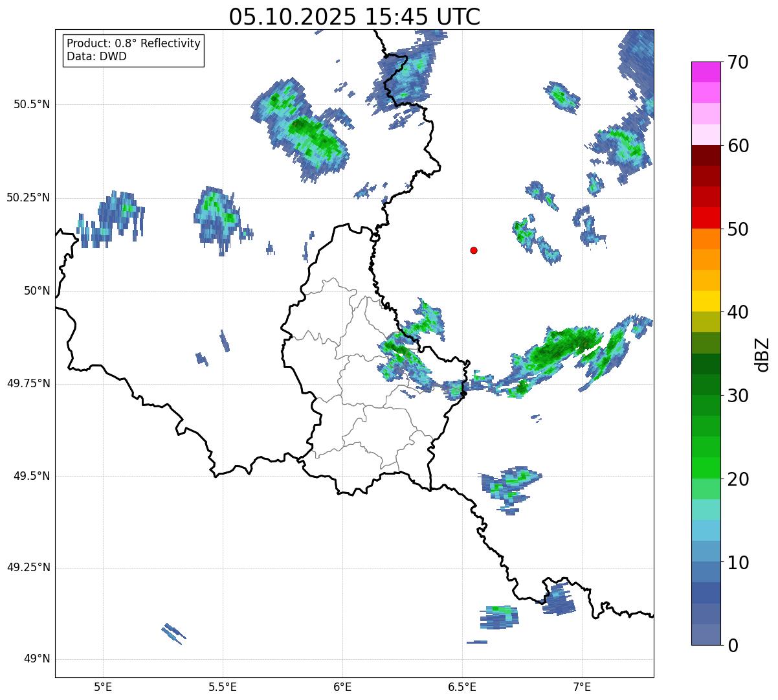Click the colorbar tick label 70
This screenshot has height=700, width=778.
[x=738, y=63]
